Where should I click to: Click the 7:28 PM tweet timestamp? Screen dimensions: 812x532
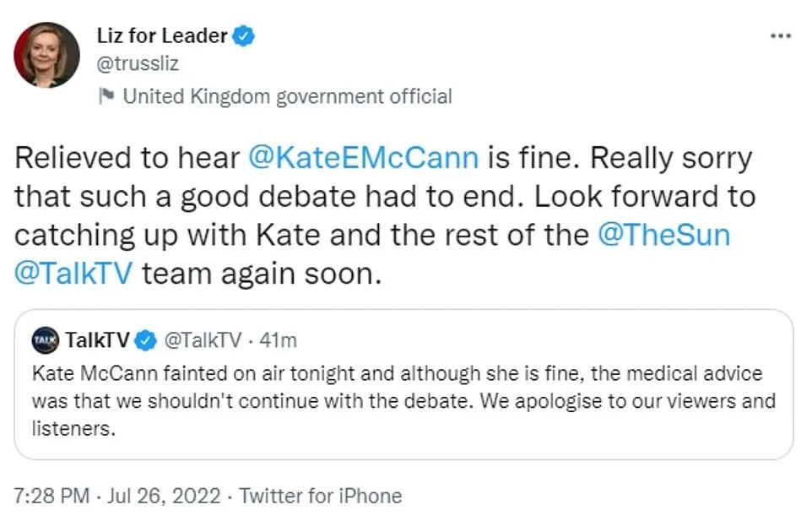[x=51, y=496]
